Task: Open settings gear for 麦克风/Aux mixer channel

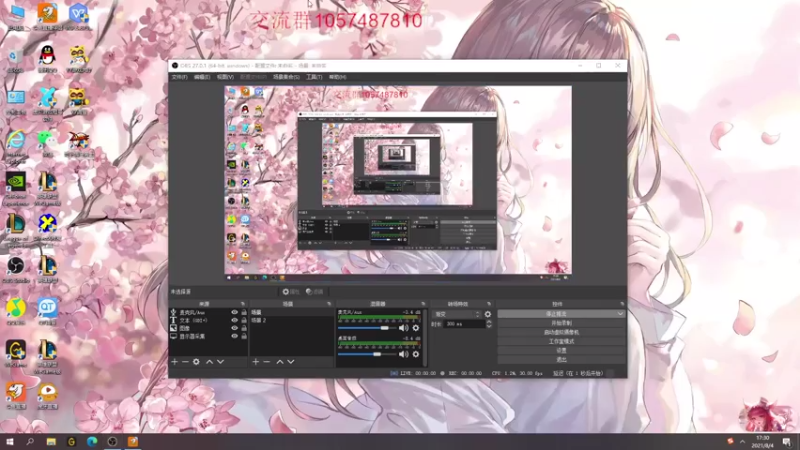Action: tap(416, 328)
